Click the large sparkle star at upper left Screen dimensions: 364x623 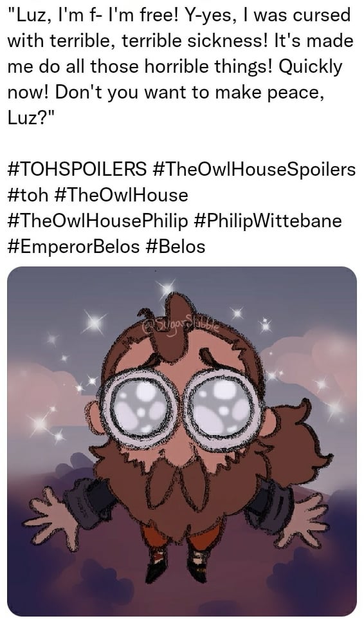94,322
